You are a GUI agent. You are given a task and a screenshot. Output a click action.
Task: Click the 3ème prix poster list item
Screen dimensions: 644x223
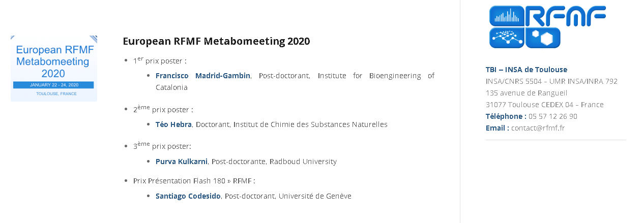162,146
